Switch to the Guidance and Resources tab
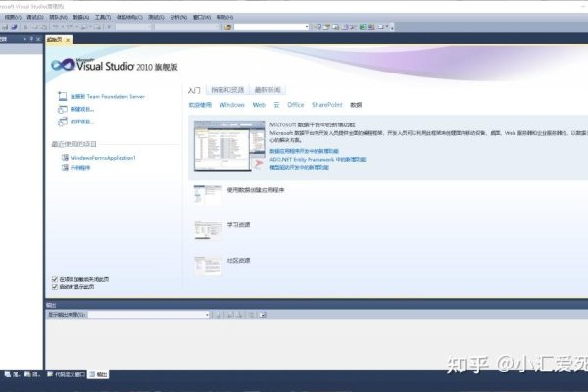The height and width of the screenshot is (392, 588). pos(227,90)
